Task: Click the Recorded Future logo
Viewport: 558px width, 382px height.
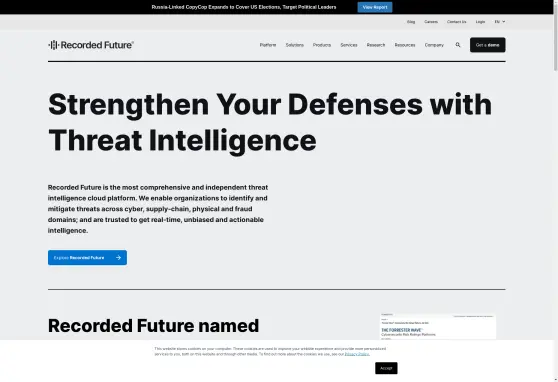Action: click(91, 45)
